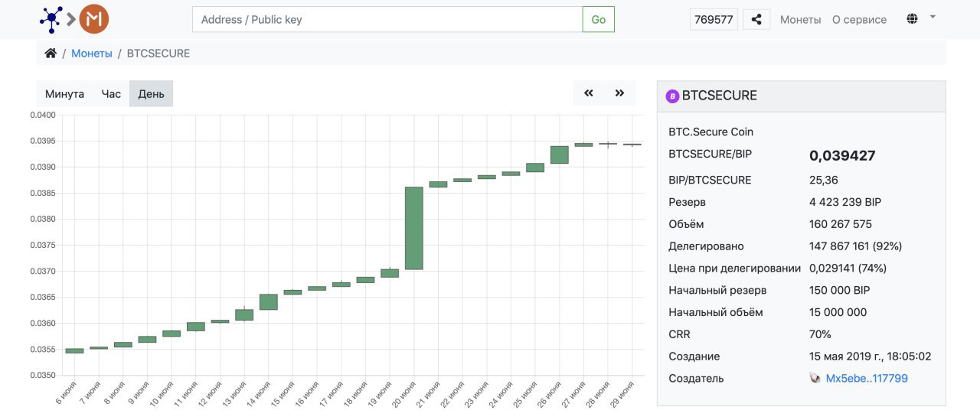Click Монеты breadcrumb link

(x=92, y=53)
